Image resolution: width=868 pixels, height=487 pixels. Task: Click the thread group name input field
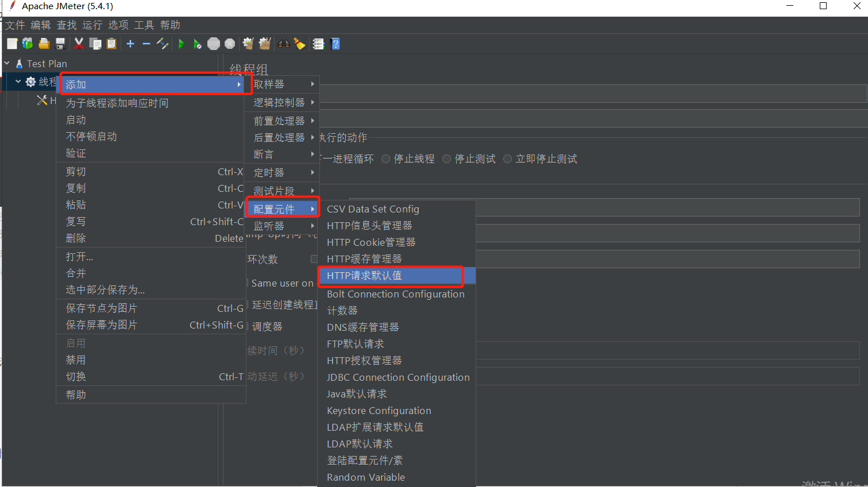593,94
